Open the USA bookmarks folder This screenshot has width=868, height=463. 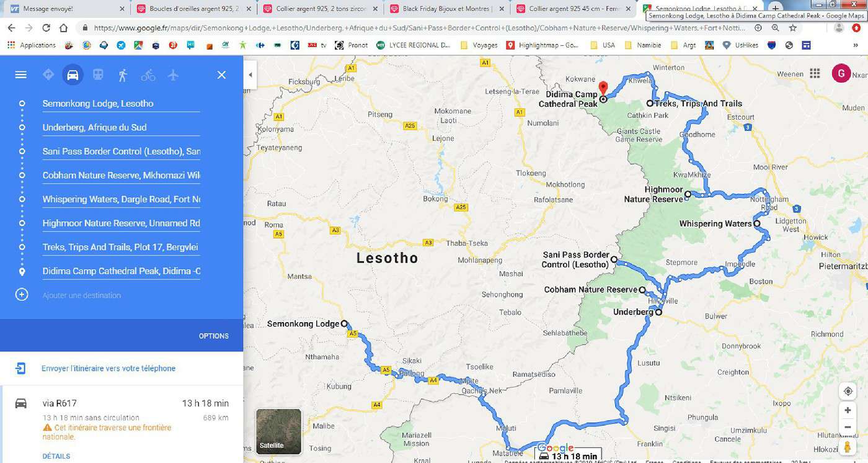pyautogui.click(x=602, y=45)
